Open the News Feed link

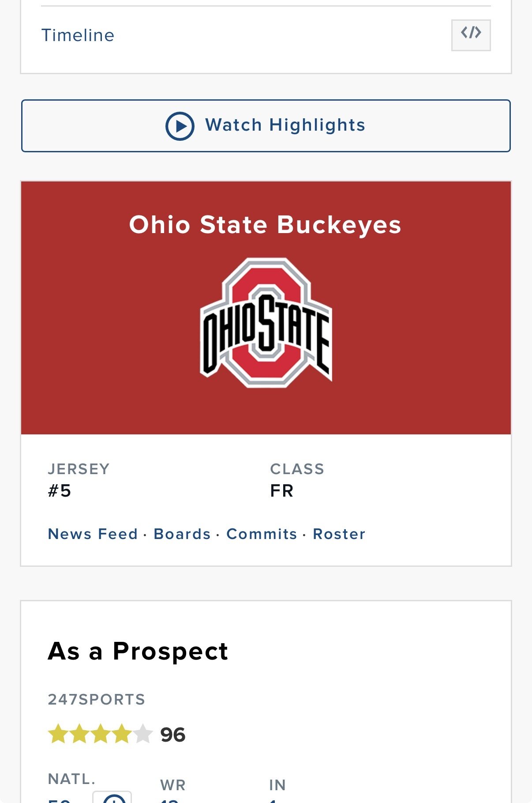[93, 534]
